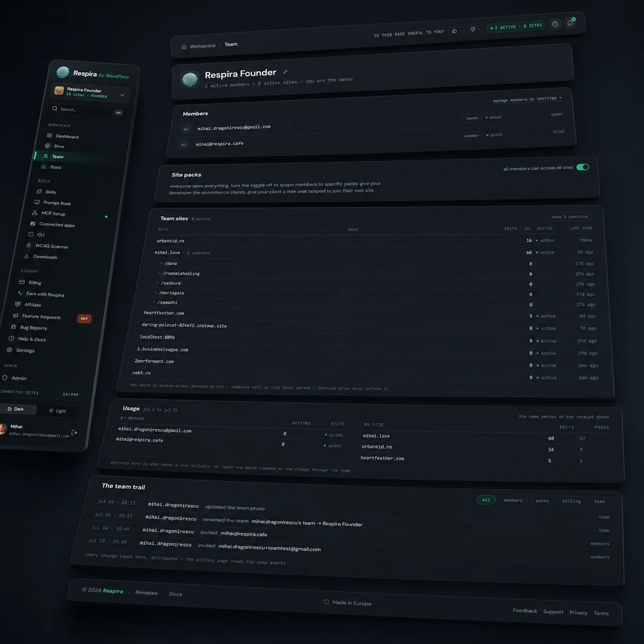The height and width of the screenshot is (644, 644).
Task: Click the thumbs-up feedback icon
Action: (x=455, y=31)
